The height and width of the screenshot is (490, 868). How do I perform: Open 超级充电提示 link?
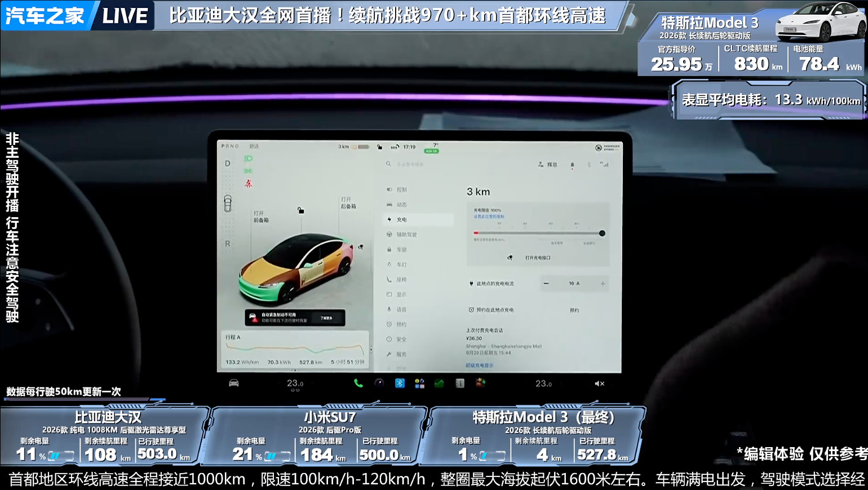[x=480, y=365]
